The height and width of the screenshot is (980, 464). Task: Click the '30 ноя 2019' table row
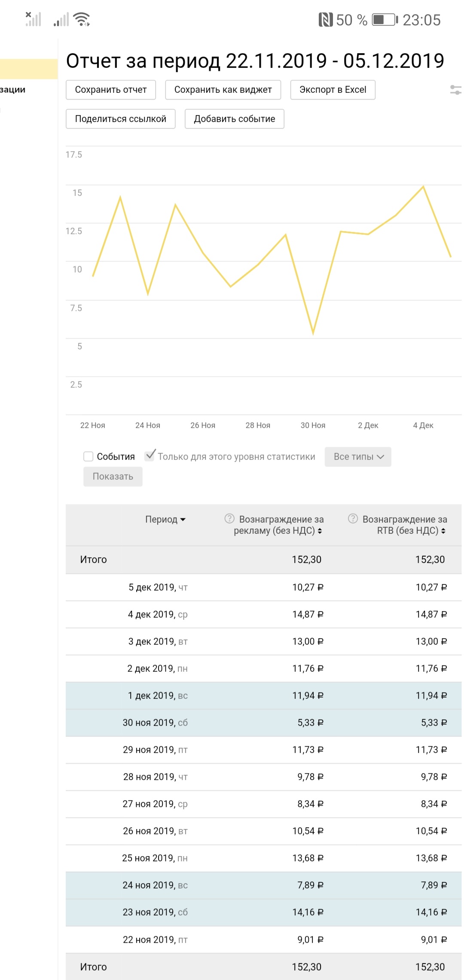263,723
